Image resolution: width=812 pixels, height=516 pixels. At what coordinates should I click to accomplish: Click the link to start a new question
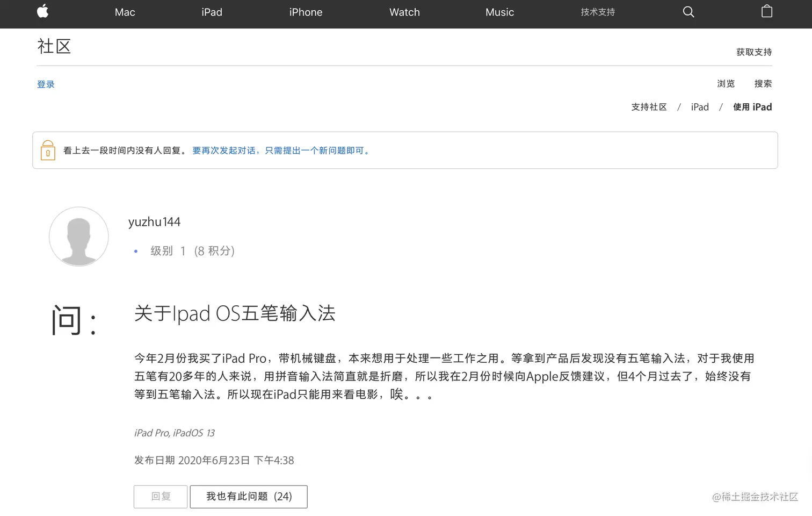click(282, 150)
